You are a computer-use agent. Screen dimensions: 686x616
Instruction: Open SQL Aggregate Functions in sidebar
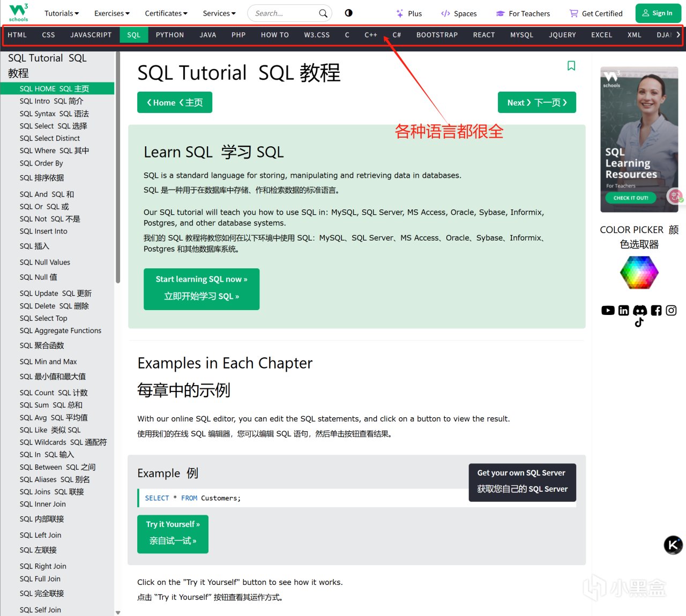(61, 330)
